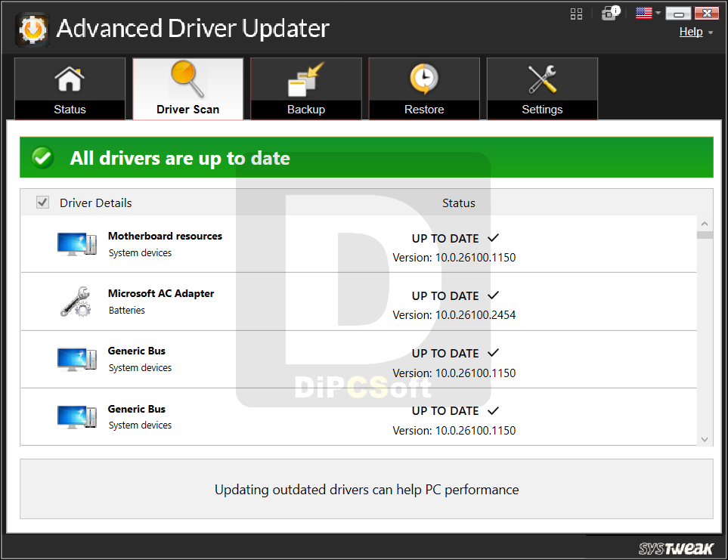Expand the US flag language dropdown
Viewport: 728px width, 560px height.
[648, 13]
